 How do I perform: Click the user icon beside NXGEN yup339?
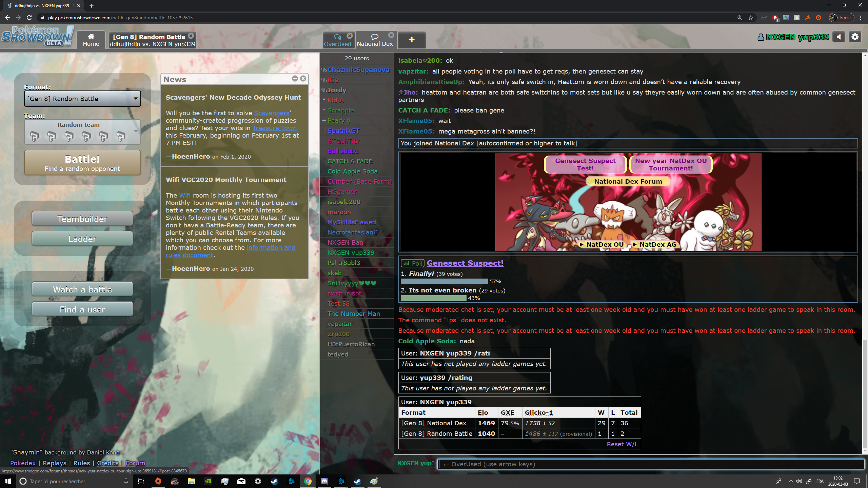tap(761, 37)
